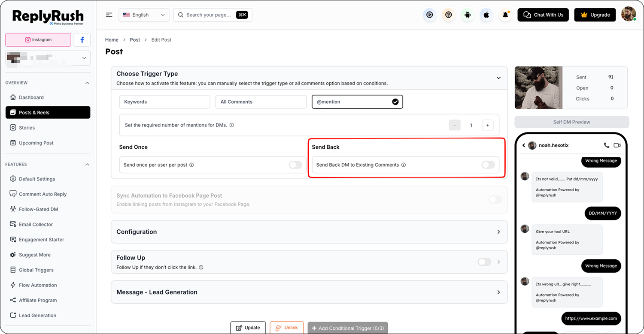Click info icon next to Send once per user
Screen dimensions: 644x334
coord(191,165)
